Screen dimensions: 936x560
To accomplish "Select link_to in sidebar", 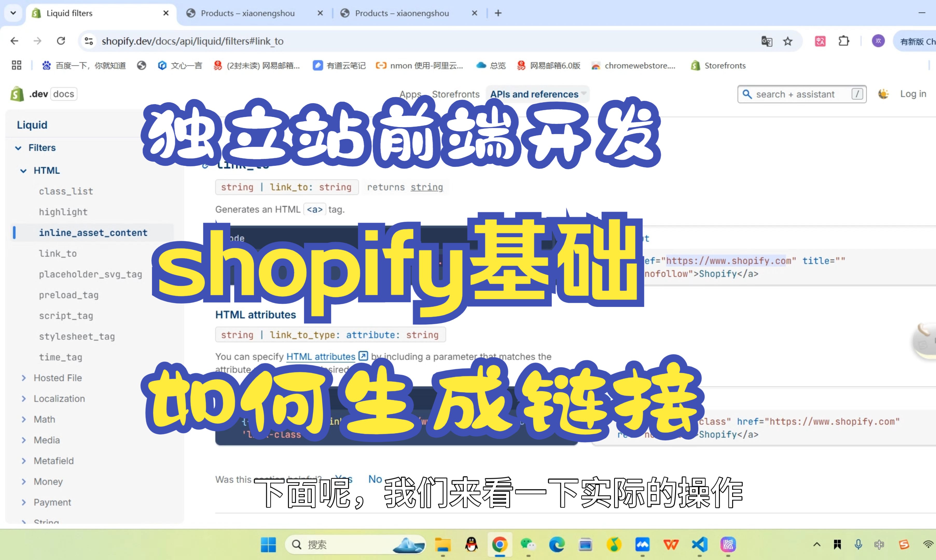I will coord(58,254).
